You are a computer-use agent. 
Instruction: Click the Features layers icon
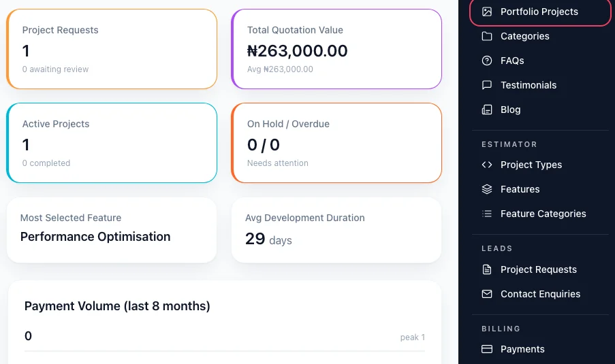click(487, 189)
